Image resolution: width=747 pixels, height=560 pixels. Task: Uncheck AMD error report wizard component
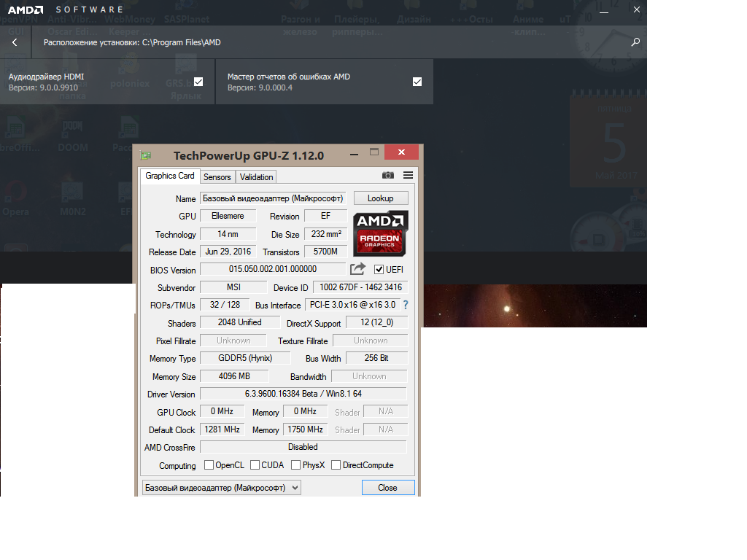(417, 82)
